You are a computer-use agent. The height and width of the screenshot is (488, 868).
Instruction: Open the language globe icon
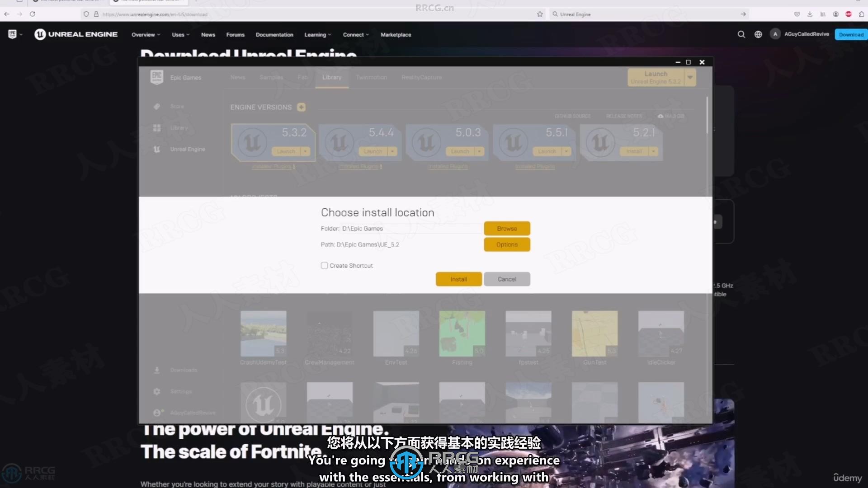[758, 34]
